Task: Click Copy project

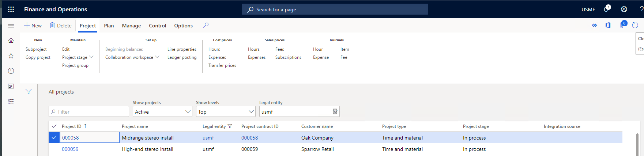Action: (38, 57)
